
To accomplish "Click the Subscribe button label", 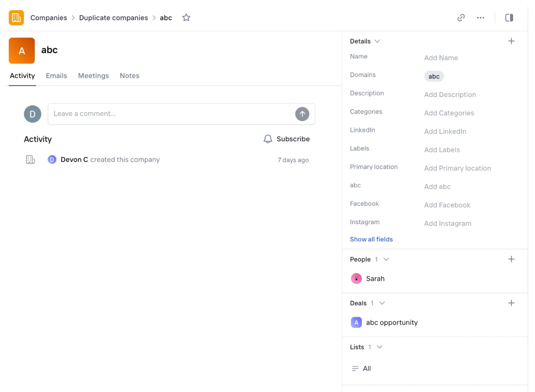I will [293, 139].
